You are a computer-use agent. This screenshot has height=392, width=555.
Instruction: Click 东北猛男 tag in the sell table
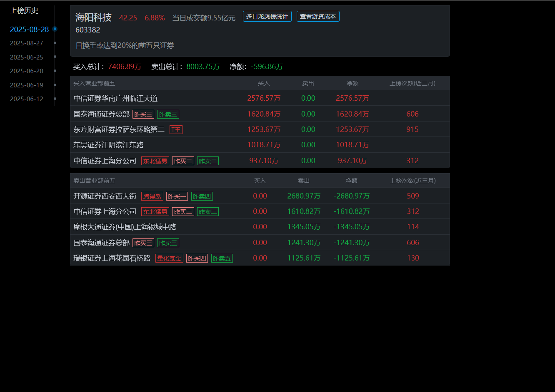coord(155,212)
